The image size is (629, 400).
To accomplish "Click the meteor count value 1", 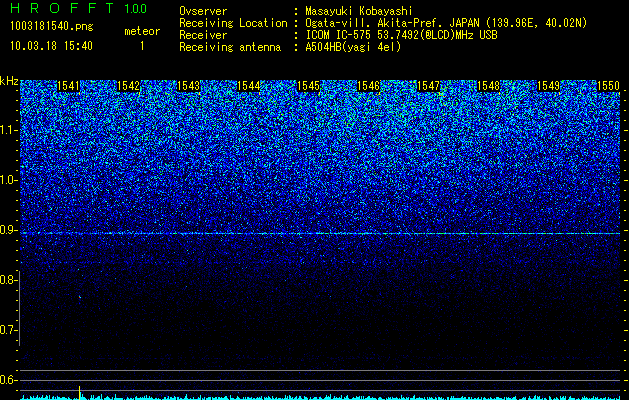I will [142, 46].
